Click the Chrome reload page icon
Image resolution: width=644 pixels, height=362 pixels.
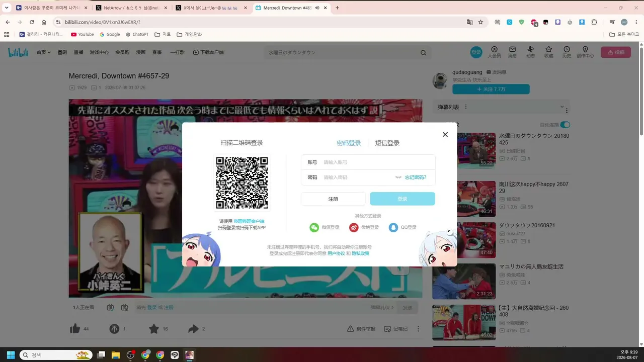tap(32, 22)
